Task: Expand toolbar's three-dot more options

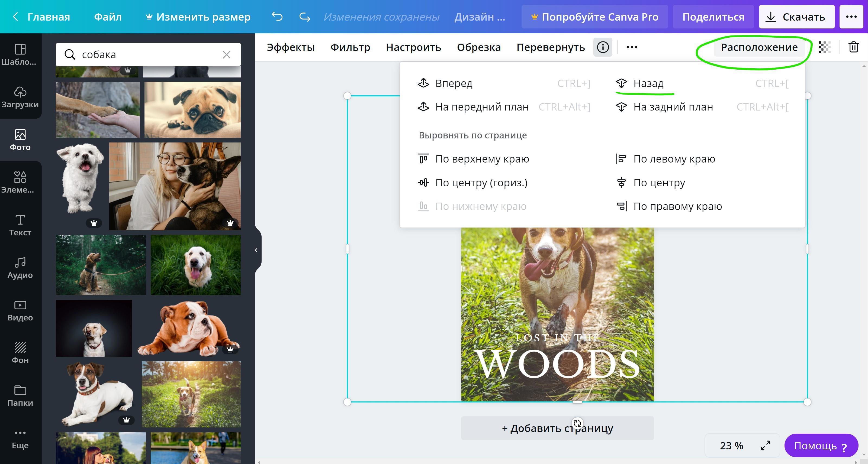Action: [632, 47]
